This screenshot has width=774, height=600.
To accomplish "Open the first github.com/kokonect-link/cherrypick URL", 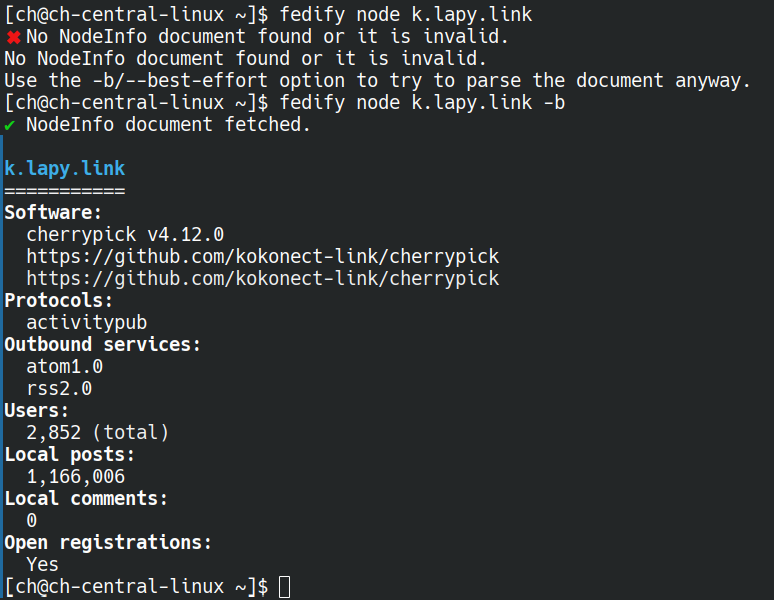I will (x=263, y=257).
